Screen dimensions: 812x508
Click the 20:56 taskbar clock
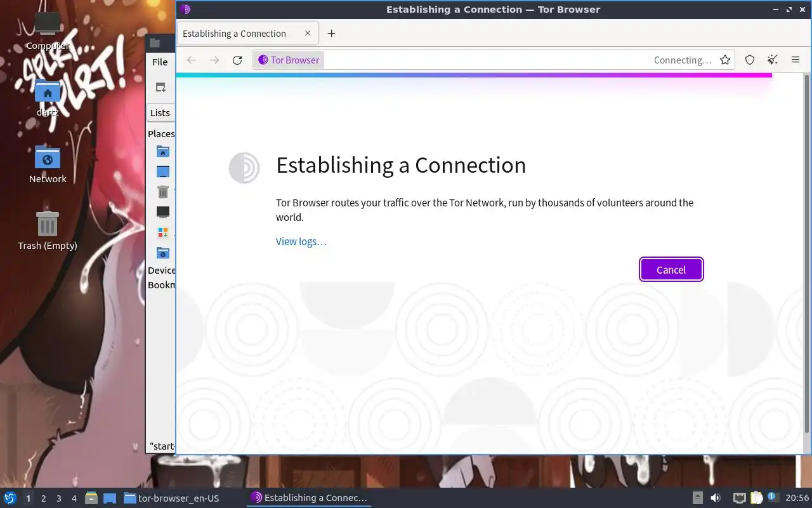(797, 498)
